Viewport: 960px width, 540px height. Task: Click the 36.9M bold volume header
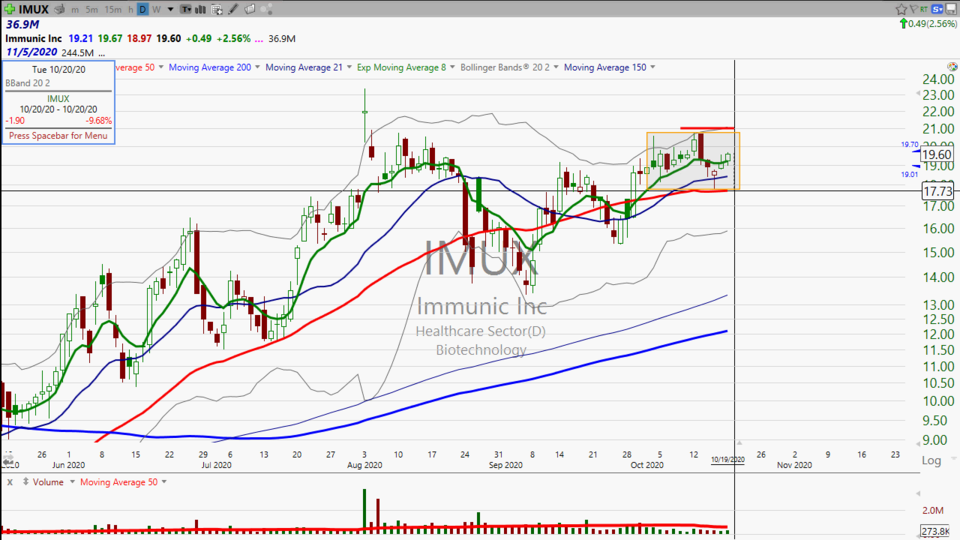23,24
